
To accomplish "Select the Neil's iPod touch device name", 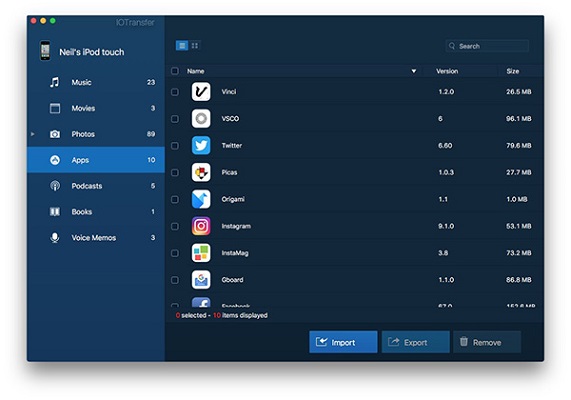I will 92,52.
